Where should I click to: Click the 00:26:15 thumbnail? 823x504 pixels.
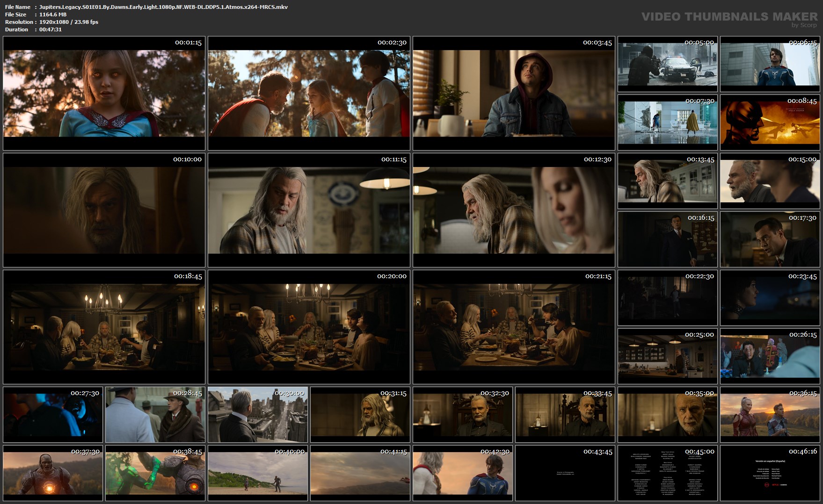tap(770, 356)
